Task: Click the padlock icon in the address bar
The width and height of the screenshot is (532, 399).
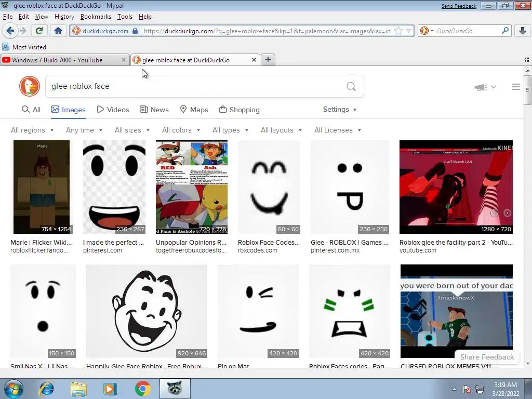Action: pos(135,31)
